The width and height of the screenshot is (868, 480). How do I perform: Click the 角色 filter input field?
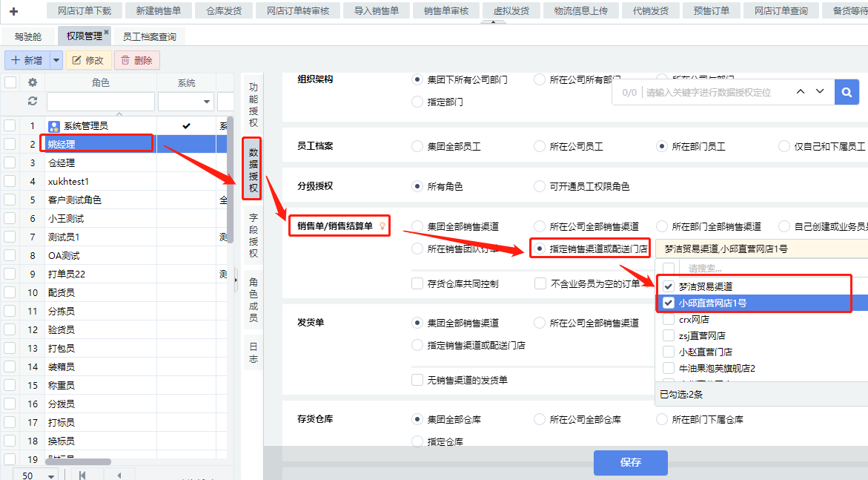click(x=101, y=102)
